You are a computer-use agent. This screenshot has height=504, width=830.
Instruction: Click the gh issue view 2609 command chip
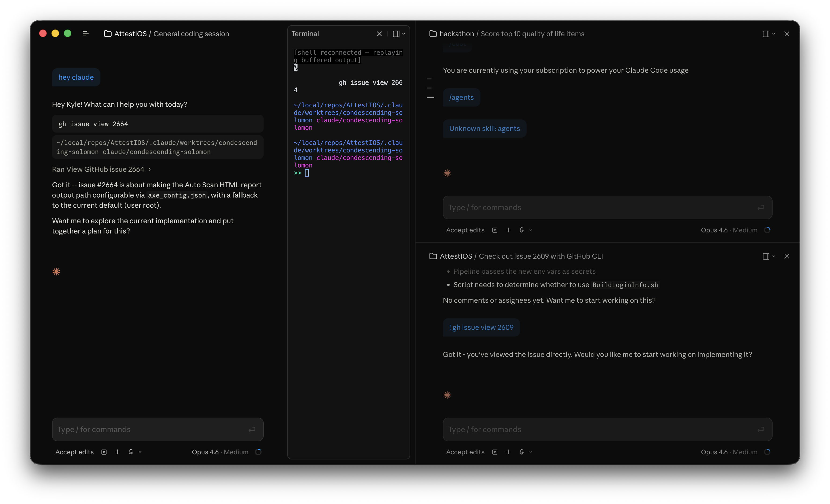click(481, 327)
